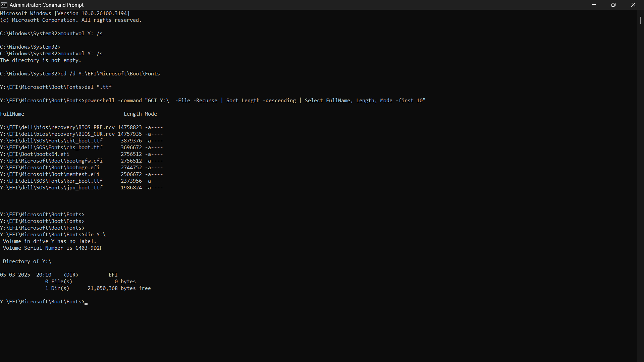Image resolution: width=644 pixels, height=362 pixels.
Task: Click the '05-03-2025' date entry
Action: tap(15, 275)
